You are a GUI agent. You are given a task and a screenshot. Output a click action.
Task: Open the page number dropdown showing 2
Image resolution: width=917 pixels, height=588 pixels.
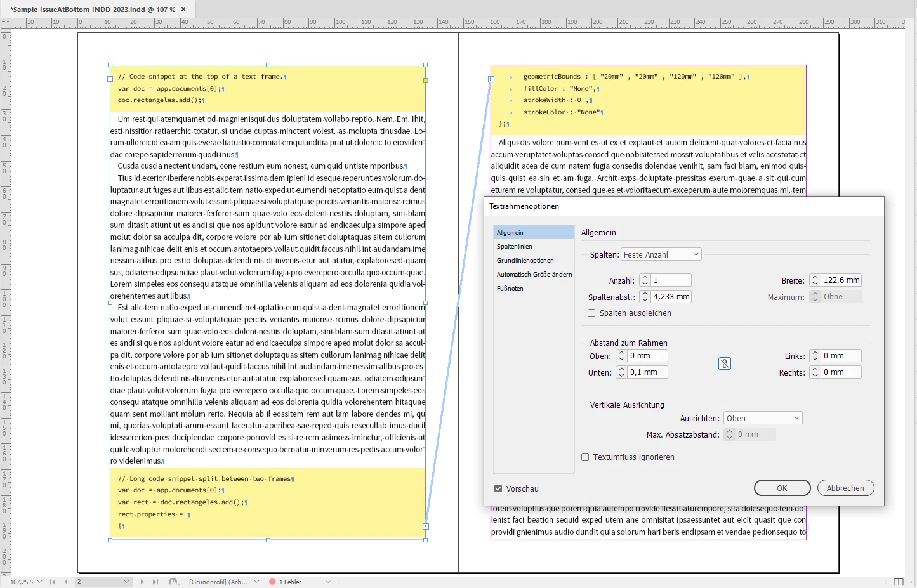[126, 582]
